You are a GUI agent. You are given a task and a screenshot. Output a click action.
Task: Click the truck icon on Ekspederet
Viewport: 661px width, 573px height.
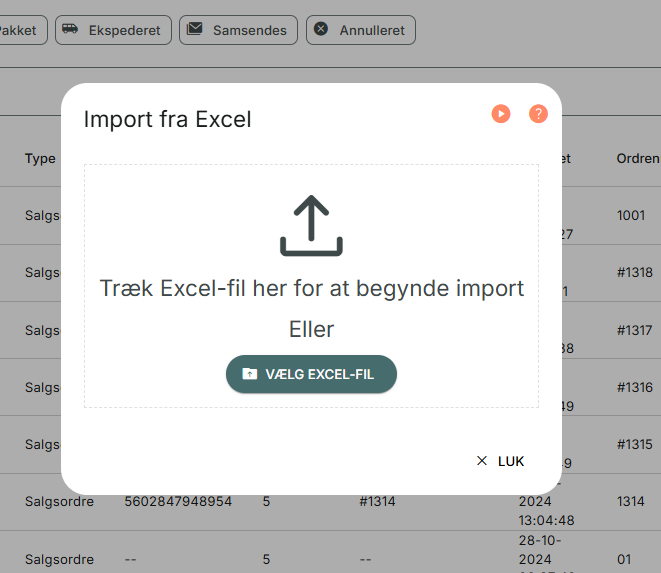(70, 29)
